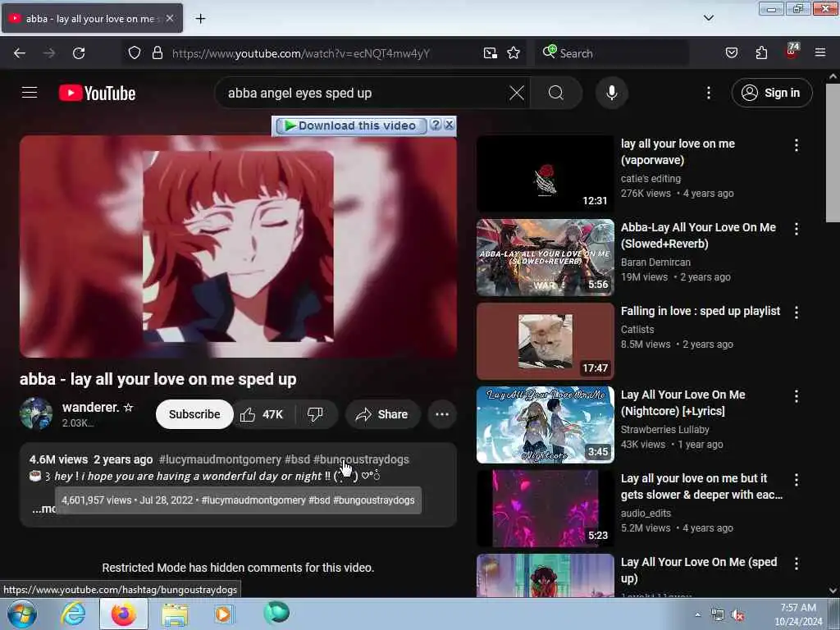840x630 pixels.
Task: Bookmark this page with the star icon
Action: tap(514, 53)
